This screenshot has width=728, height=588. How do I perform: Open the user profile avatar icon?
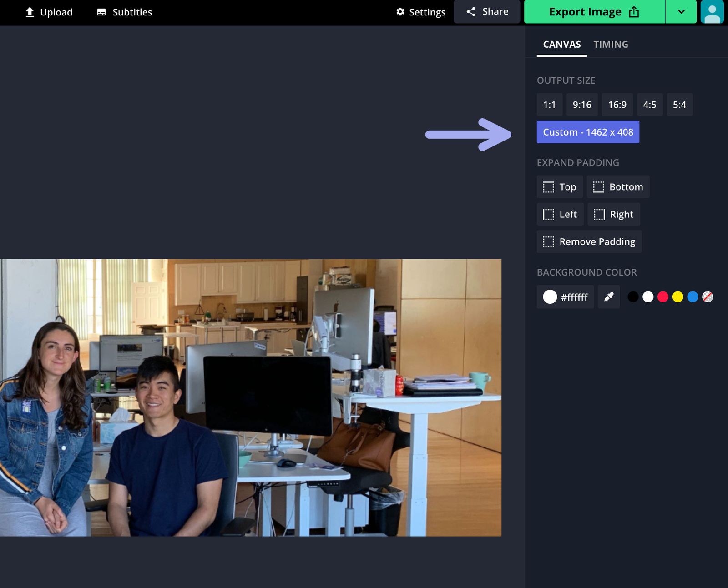coord(713,12)
